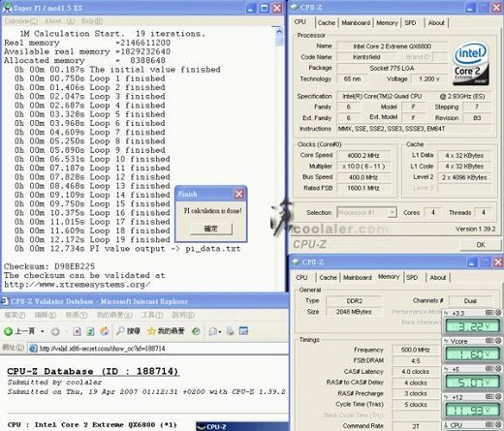Open the 檢視(V) menu in Internet Explorer
This screenshot has width=504, height=431.
[77, 315]
